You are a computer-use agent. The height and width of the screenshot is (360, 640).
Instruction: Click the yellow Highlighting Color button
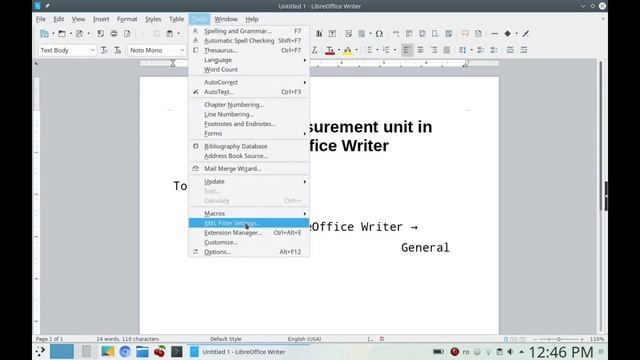[x=347, y=50]
